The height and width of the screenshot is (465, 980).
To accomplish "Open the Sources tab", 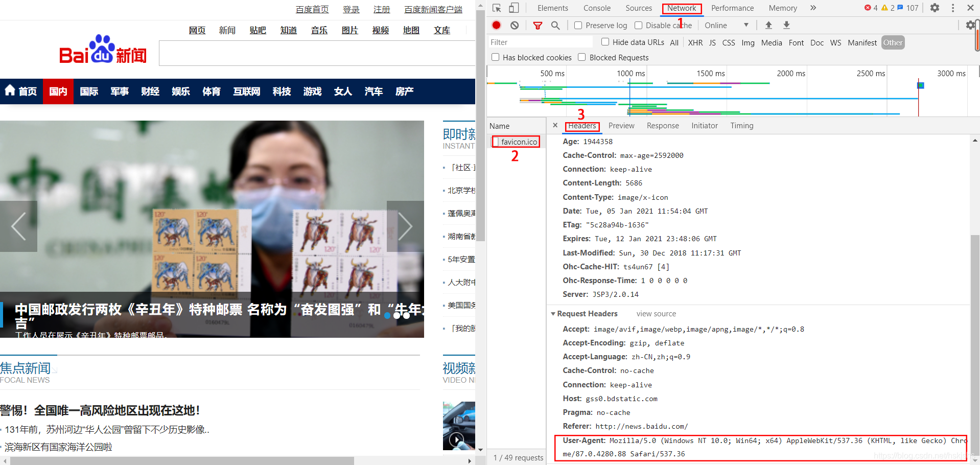I will (x=639, y=8).
